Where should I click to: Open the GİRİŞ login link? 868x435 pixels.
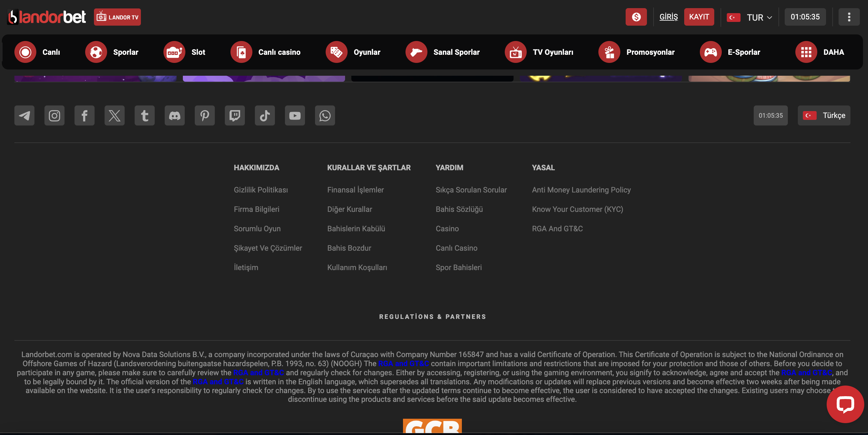(668, 17)
